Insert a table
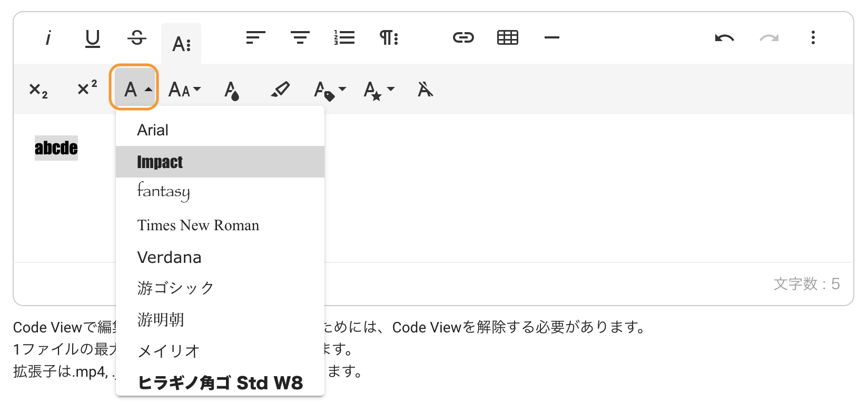Viewport: 868px width, 412px height. click(x=508, y=38)
